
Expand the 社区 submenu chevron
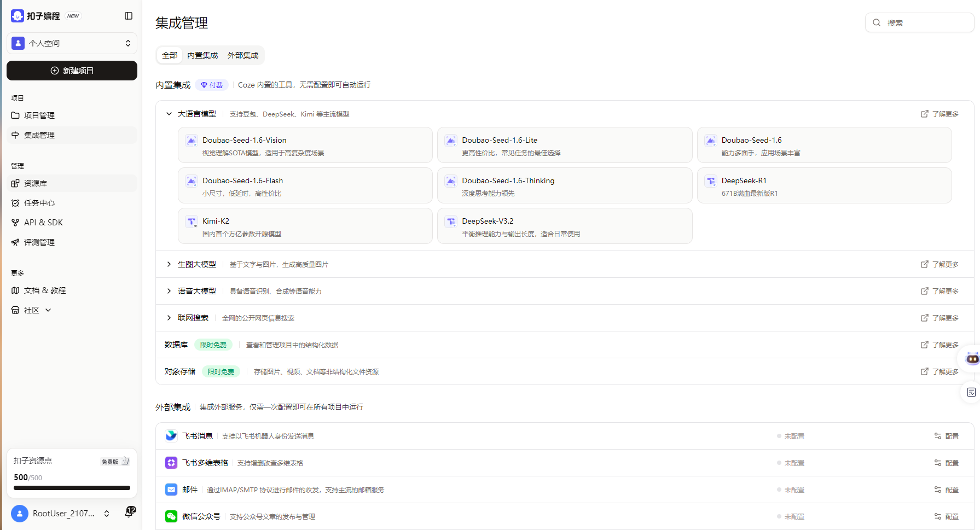coord(48,310)
